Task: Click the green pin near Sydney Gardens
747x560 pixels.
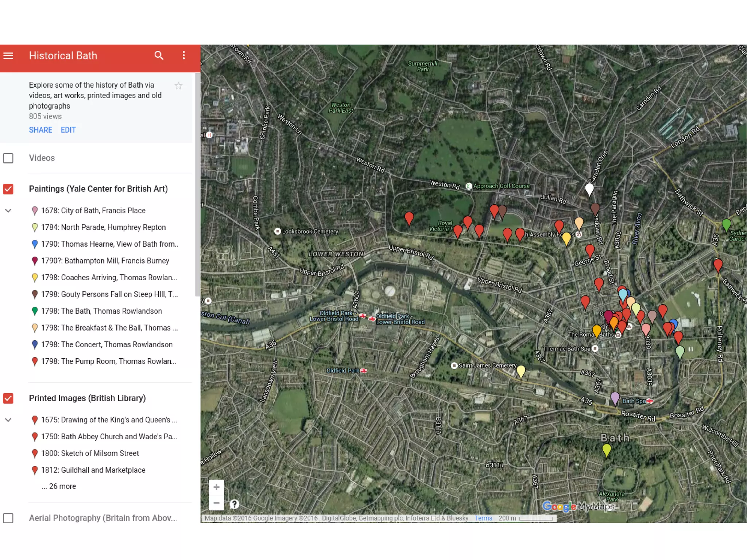Action: click(x=726, y=224)
